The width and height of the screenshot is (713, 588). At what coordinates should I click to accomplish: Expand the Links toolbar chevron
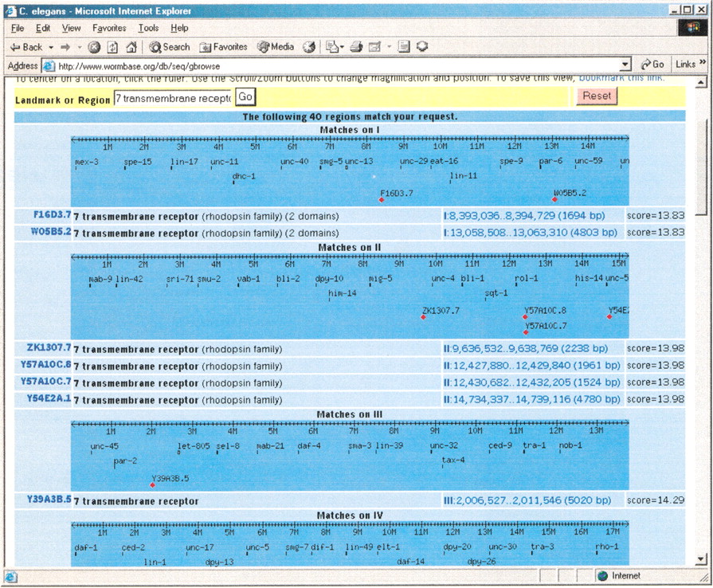pyautogui.click(x=702, y=62)
